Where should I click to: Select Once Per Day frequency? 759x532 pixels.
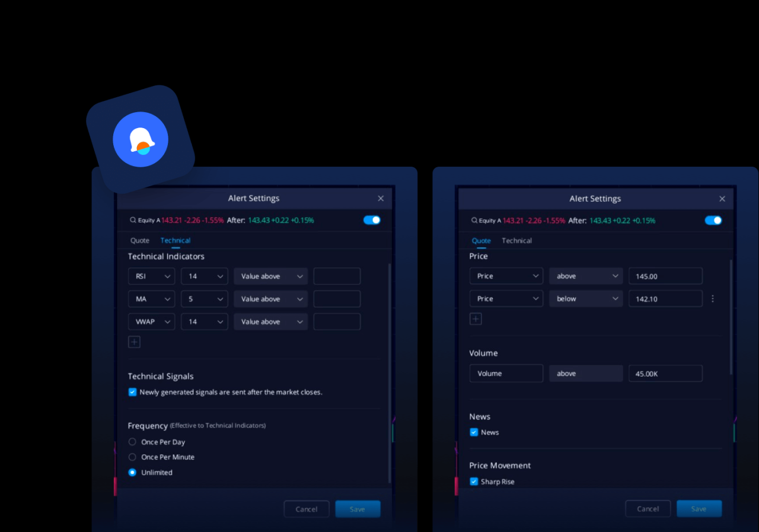(132, 442)
